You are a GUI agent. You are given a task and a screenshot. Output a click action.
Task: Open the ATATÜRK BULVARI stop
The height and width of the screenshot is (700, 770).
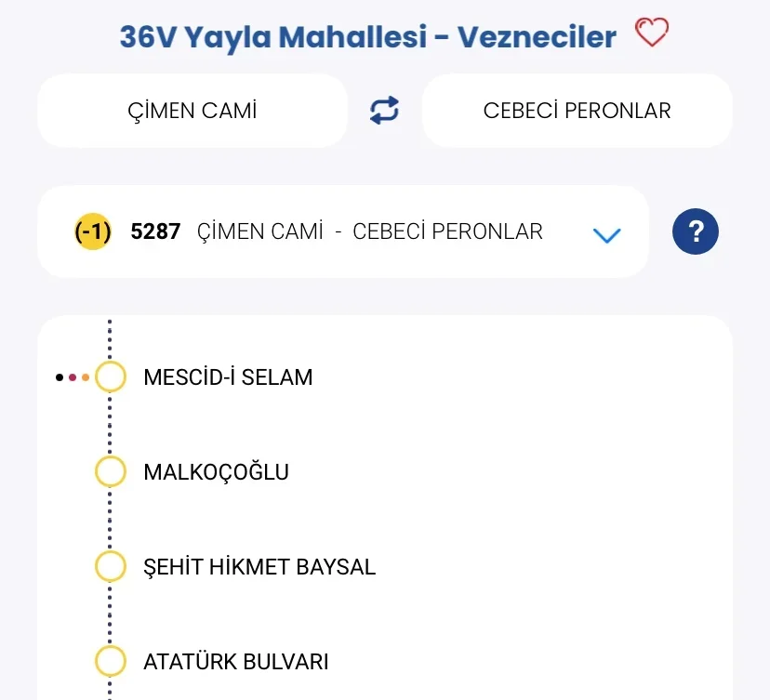pos(235,662)
